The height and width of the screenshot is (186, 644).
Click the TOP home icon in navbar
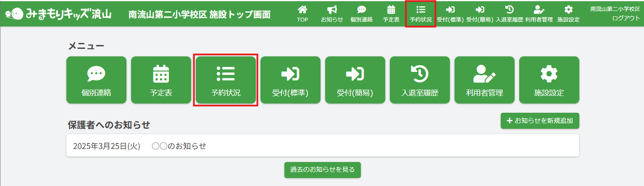click(x=302, y=13)
